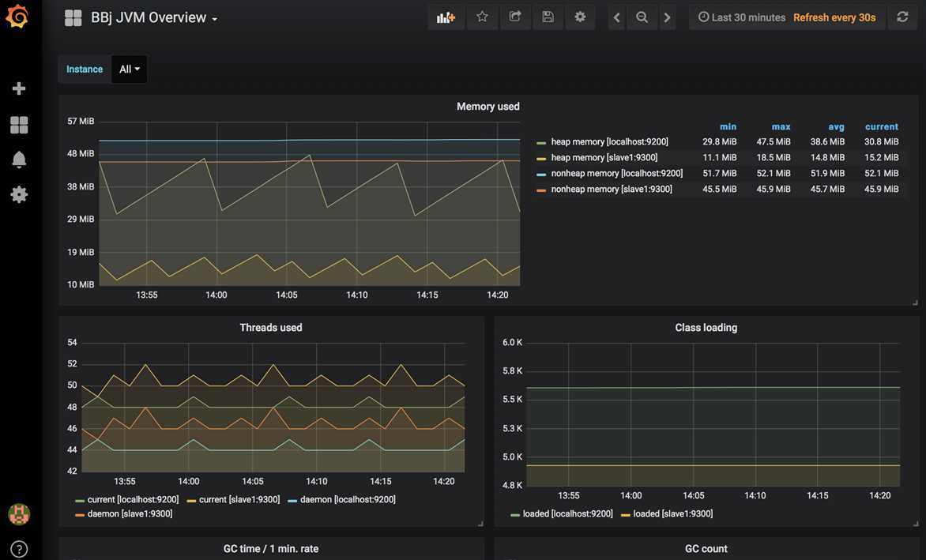
Task: Toggle loaded [slave1:9300] class series
Action: pos(672,514)
